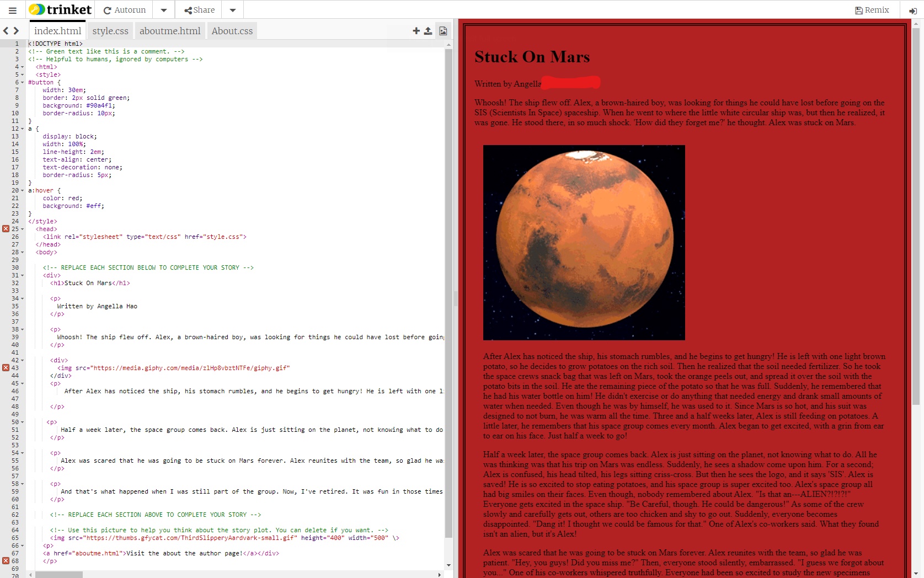Open the Share dropdown arrow
The image size is (924, 578).
(x=232, y=9)
